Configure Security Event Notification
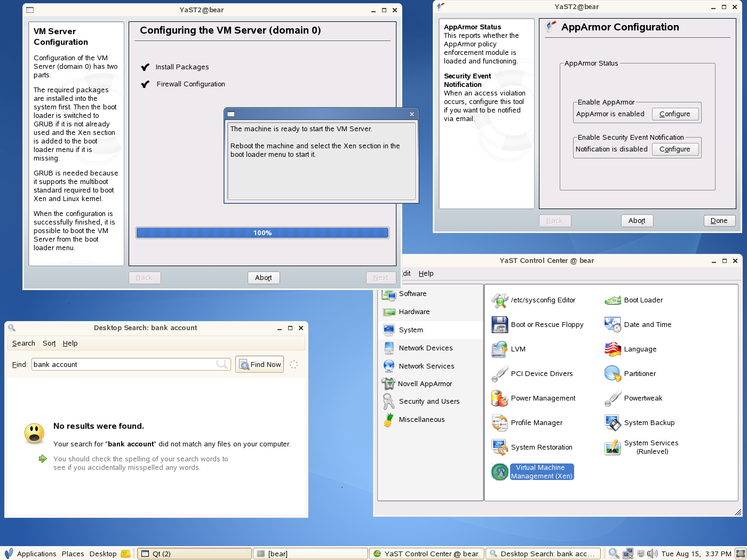This screenshot has height=560, width=747. [674, 149]
